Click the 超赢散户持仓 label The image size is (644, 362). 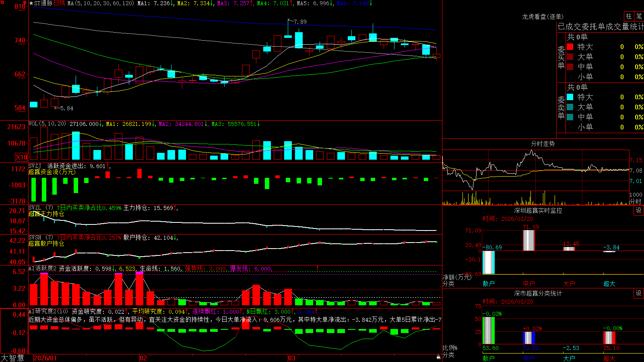[x=46, y=244]
